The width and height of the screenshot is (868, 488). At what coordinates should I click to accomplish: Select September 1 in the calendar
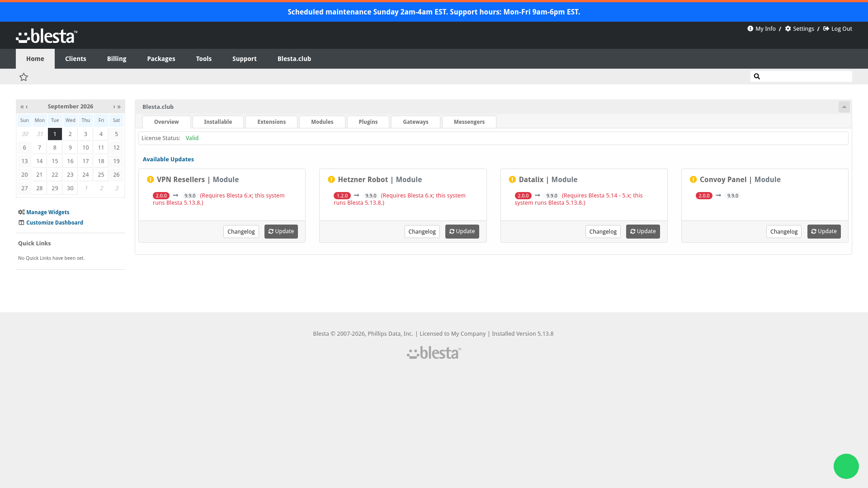[x=55, y=134]
